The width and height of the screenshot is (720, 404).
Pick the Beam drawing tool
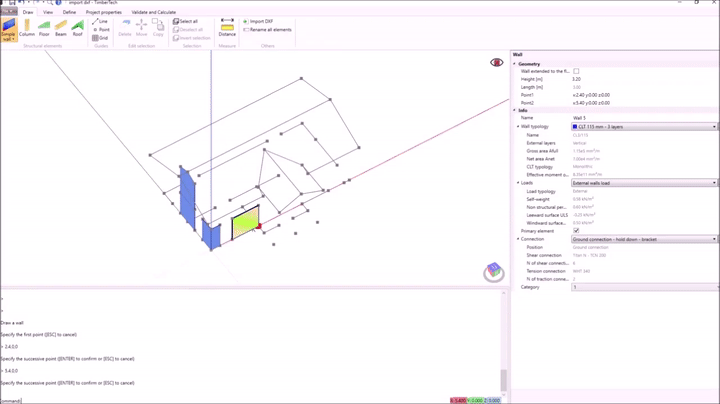click(61, 28)
